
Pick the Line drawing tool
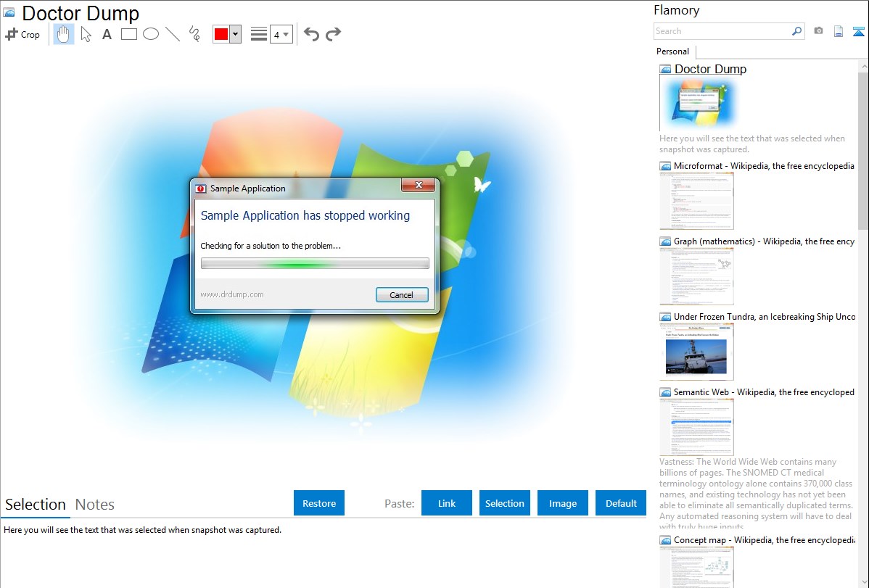tap(173, 34)
